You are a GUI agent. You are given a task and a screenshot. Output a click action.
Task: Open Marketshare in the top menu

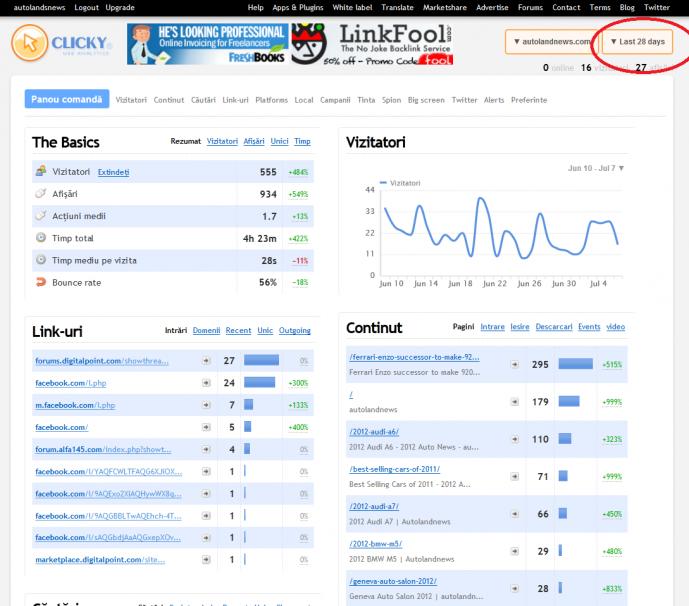[445, 7]
